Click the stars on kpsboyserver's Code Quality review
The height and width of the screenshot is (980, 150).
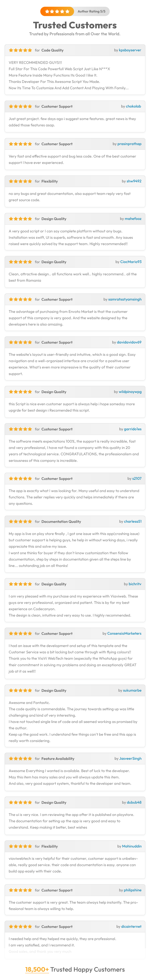[20, 50]
